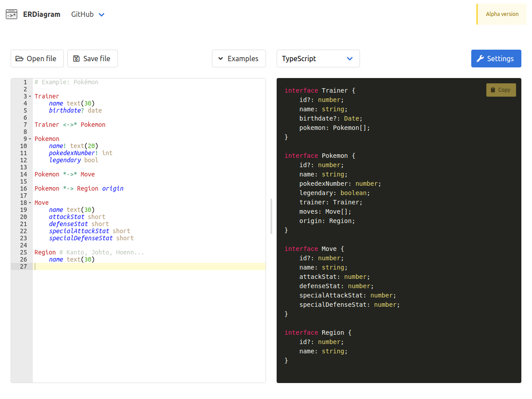Click the Alpha version badge
This screenshot has width=532, height=399.
pyautogui.click(x=501, y=14)
